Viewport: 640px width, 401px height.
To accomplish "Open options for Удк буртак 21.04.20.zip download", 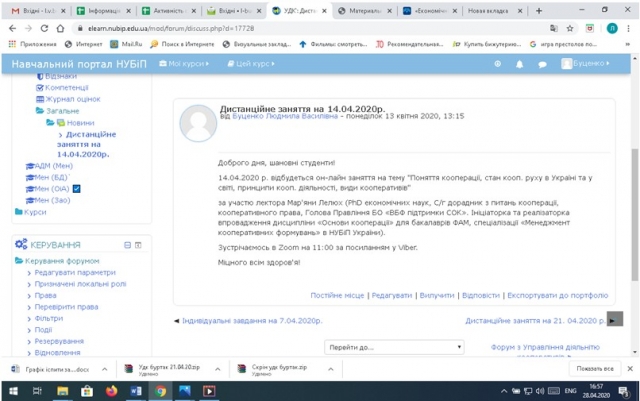I will point(218,369).
